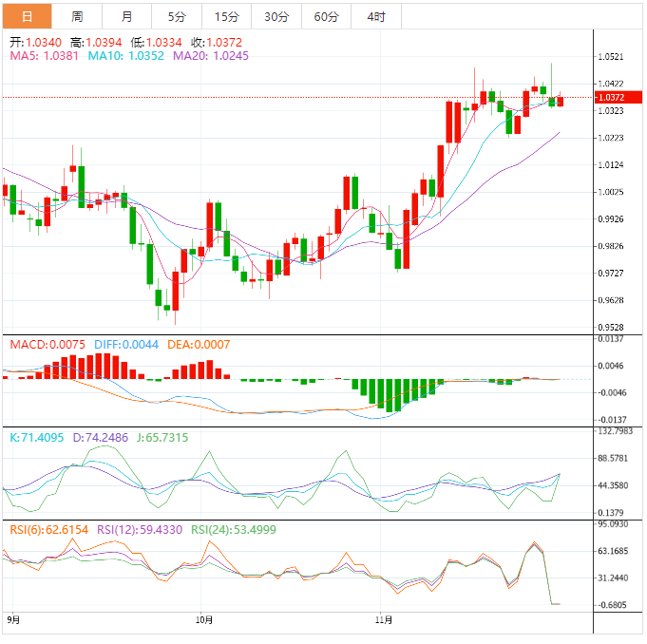Switch to the monthly 月 tab
647x644 pixels.
point(126,16)
